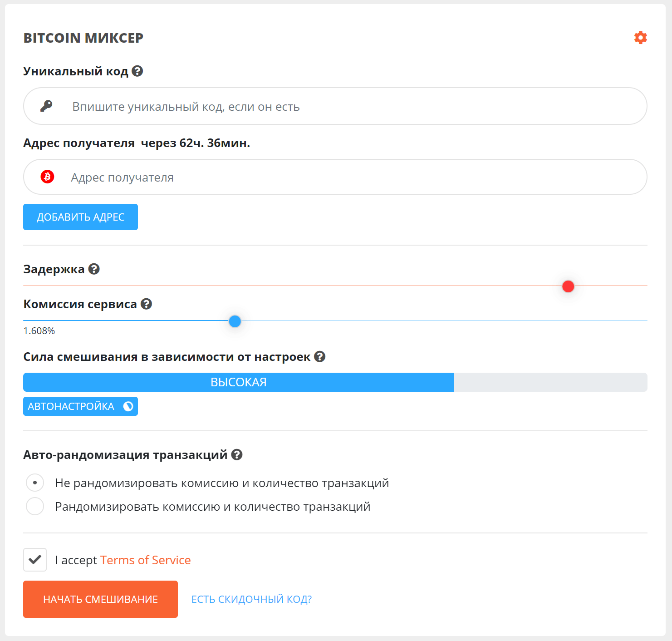The height and width of the screenshot is (641, 672).
Task: Click help icon next to Задержка
Action: click(94, 269)
